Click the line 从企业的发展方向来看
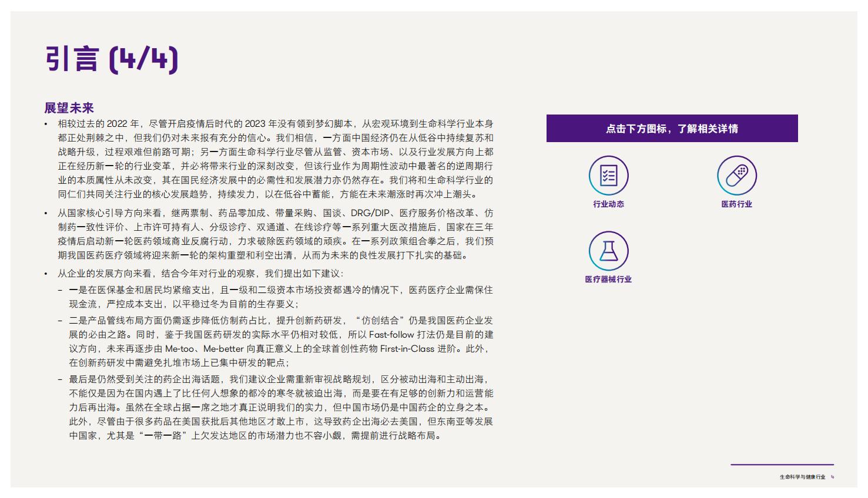The height and width of the screenshot is (498, 868). (200, 274)
